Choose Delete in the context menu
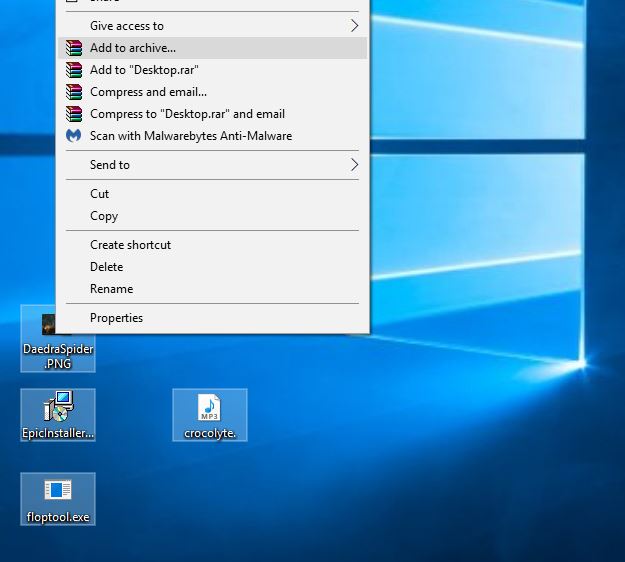The width and height of the screenshot is (625, 562). click(107, 267)
